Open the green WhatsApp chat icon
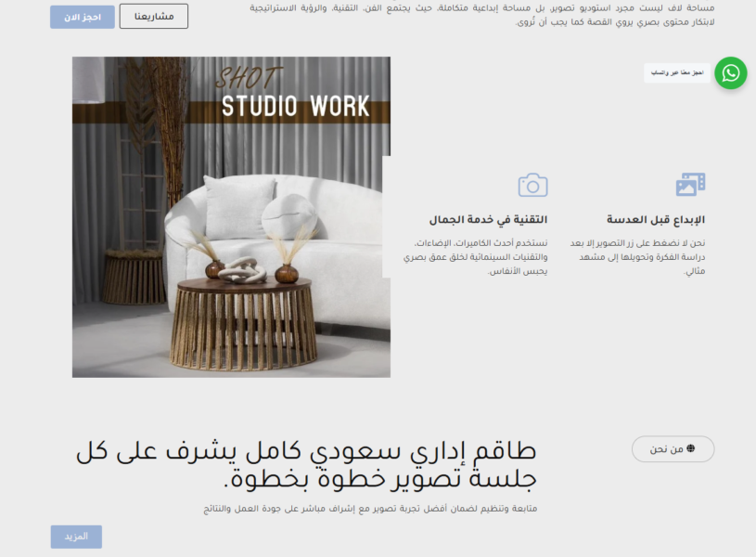 pos(731,72)
